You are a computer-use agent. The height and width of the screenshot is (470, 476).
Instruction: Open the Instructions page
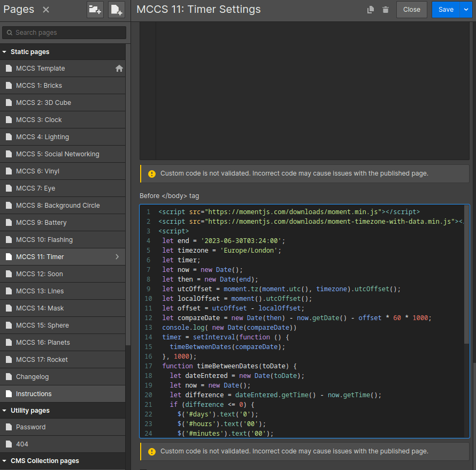tap(34, 394)
